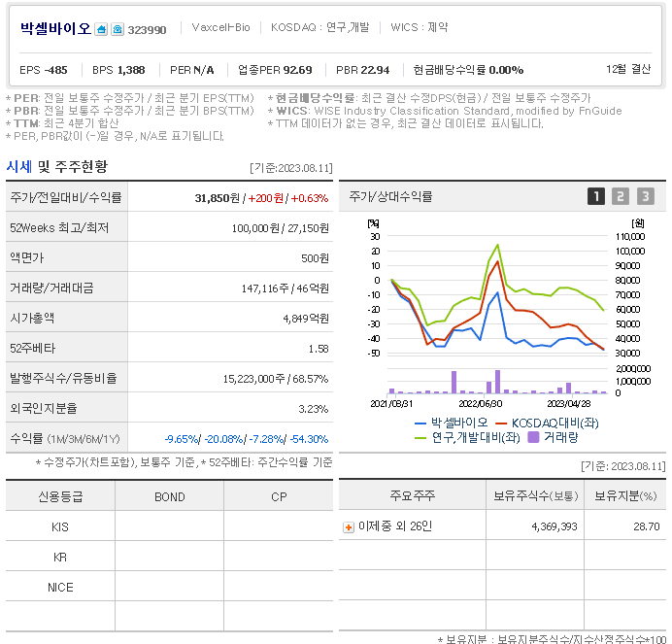Select the KR rating row

169,557
